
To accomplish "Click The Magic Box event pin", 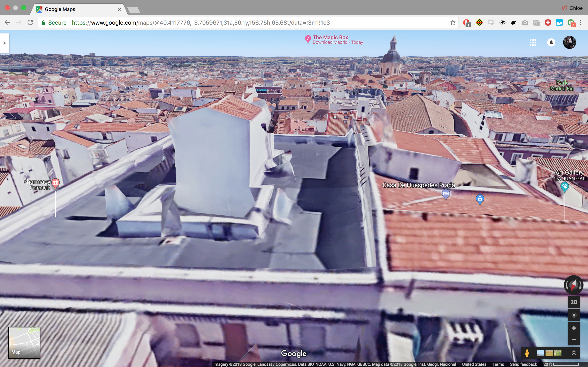I will [x=308, y=39].
